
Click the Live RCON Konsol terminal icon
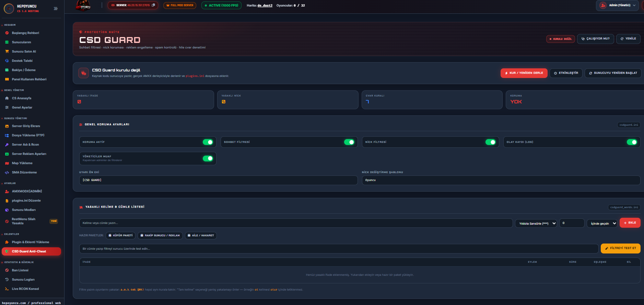[x=7, y=289]
